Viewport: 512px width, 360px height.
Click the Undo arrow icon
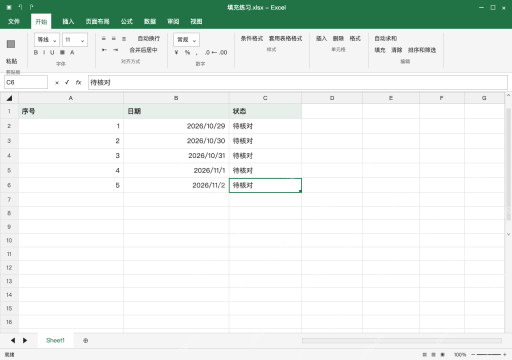pos(20,7)
